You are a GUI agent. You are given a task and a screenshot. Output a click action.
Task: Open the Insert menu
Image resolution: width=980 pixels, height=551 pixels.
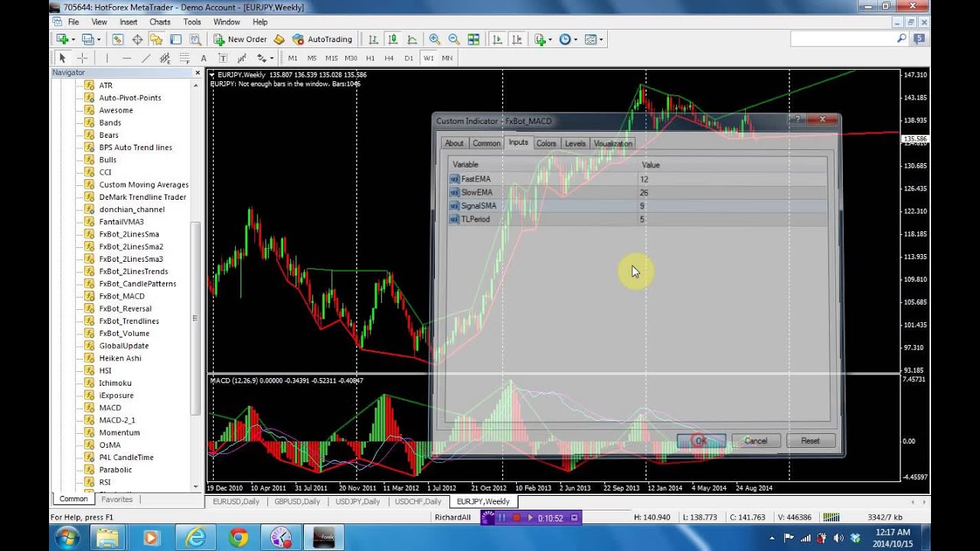click(x=129, y=22)
